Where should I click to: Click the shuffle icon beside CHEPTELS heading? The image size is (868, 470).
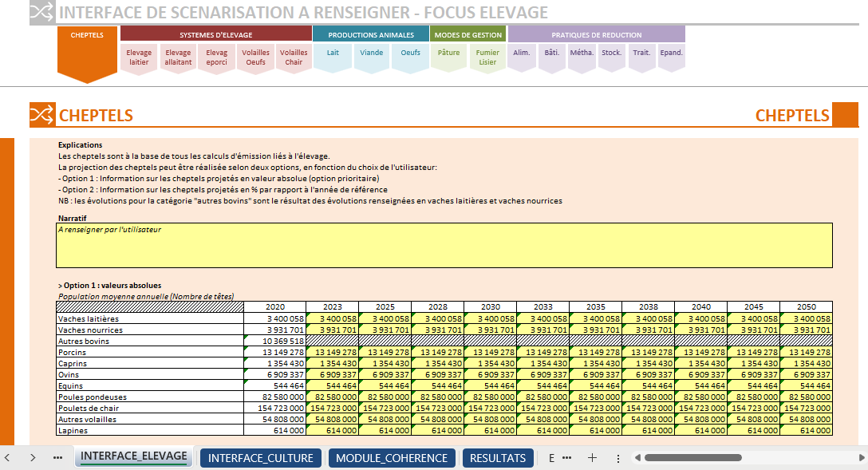point(42,115)
